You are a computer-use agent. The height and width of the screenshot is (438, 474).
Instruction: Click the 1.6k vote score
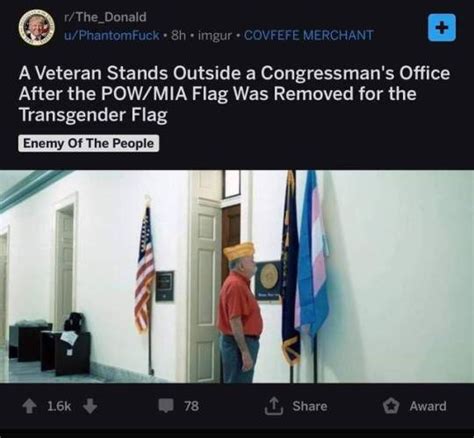60,406
